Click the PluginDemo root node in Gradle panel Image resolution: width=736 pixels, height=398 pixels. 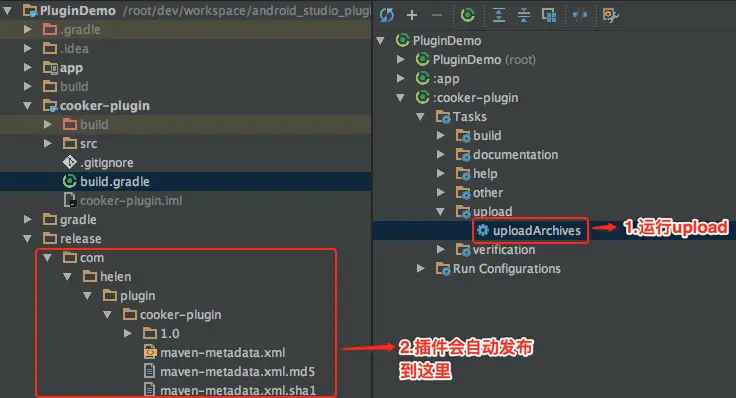(x=446, y=40)
